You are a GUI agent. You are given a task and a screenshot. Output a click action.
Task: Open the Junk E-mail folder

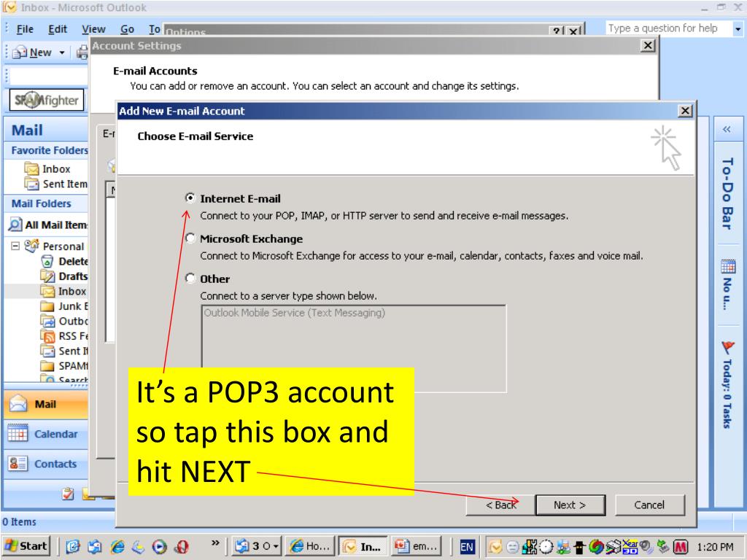[x=65, y=306]
